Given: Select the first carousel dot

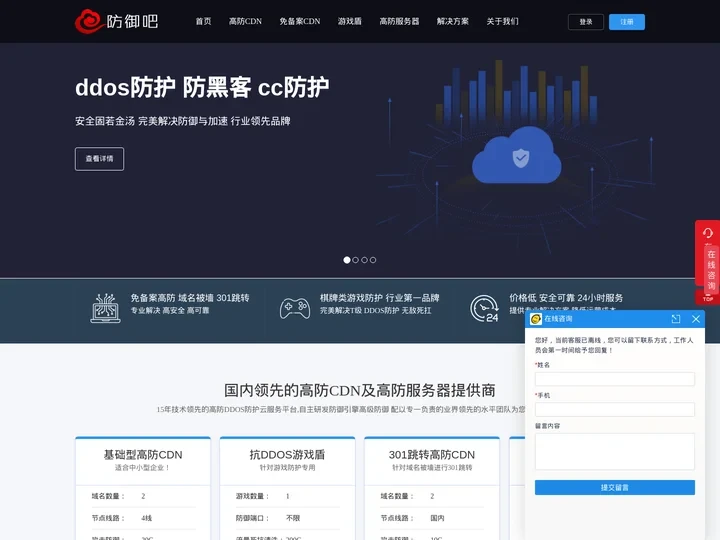Looking at the screenshot, I should click(347, 260).
